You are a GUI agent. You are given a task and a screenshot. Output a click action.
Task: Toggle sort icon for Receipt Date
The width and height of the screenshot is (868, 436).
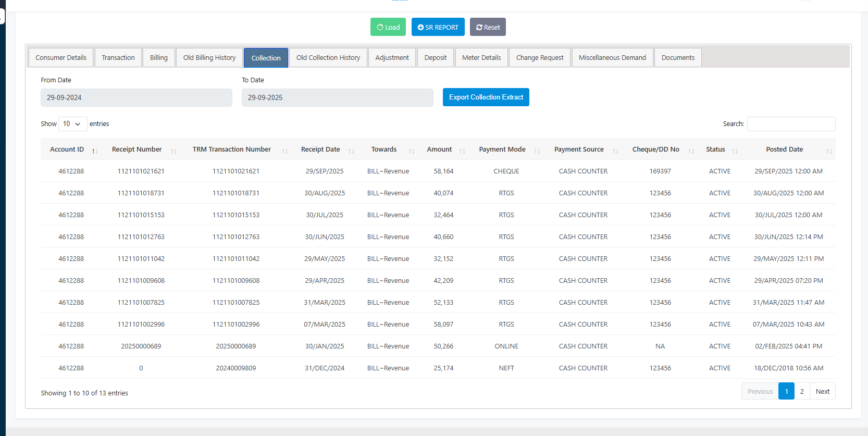(351, 151)
